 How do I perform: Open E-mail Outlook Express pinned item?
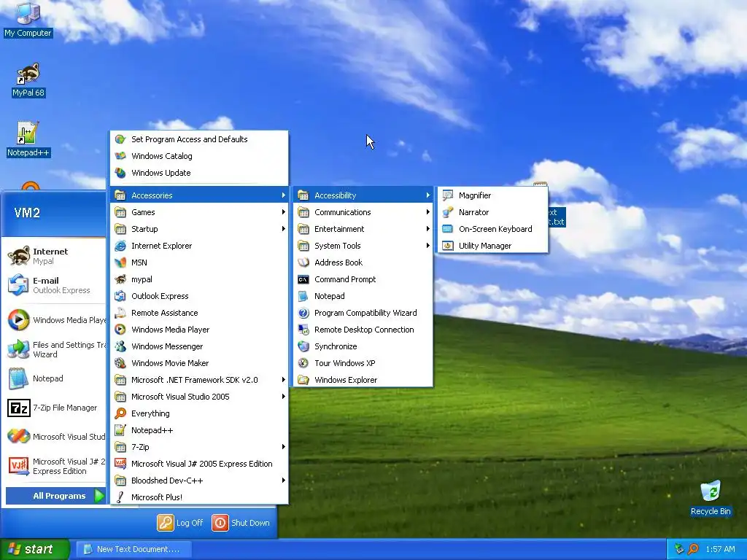pyautogui.click(x=55, y=285)
